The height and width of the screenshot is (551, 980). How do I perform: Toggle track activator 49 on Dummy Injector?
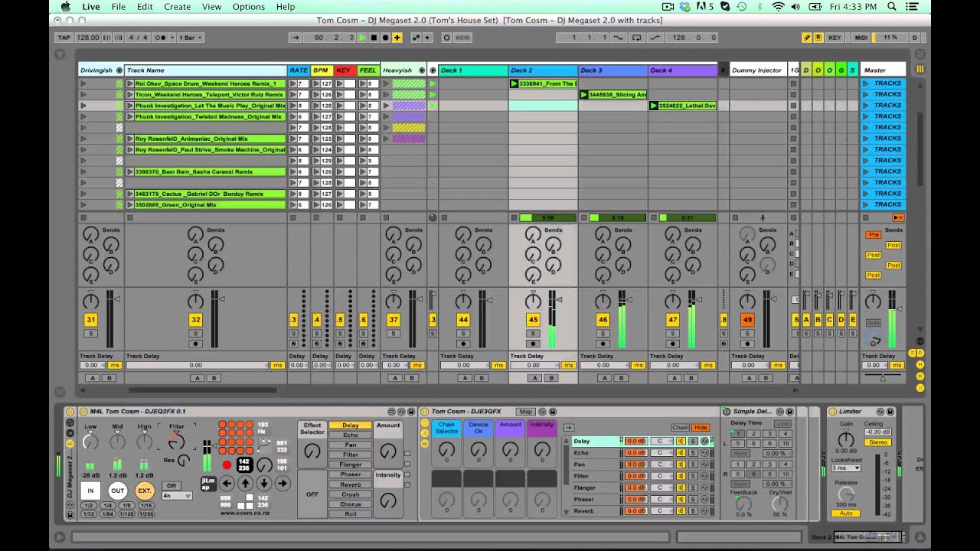[x=747, y=320]
